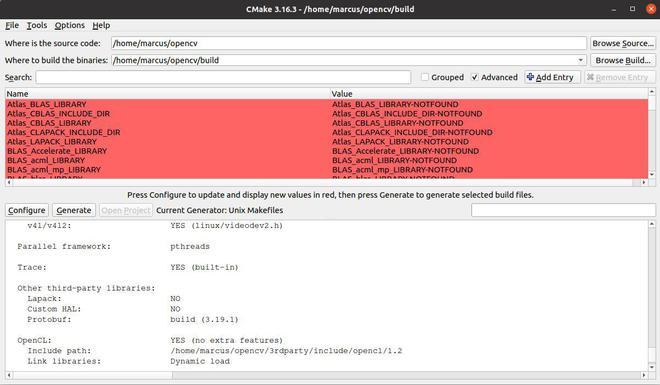This screenshot has height=385, width=660.
Task: Click value BLAS_acml_mp_LIBRARY-NOTFOUND
Action: pos(402,170)
